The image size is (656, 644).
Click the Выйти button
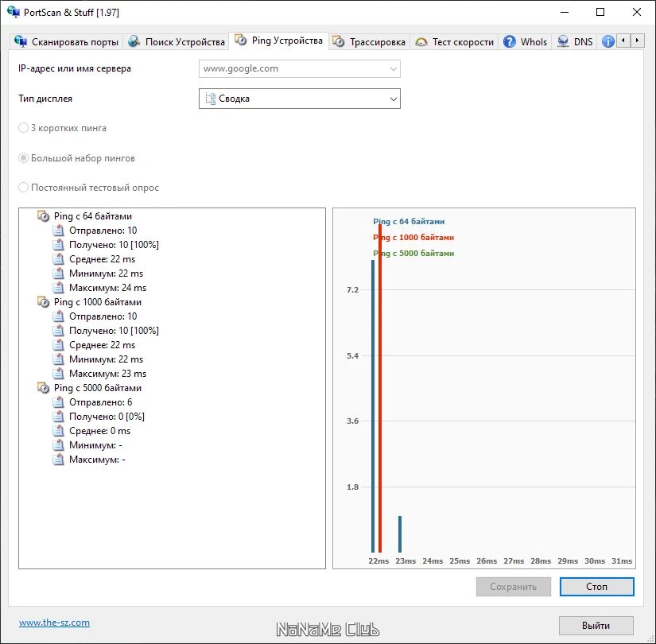(x=596, y=626)
